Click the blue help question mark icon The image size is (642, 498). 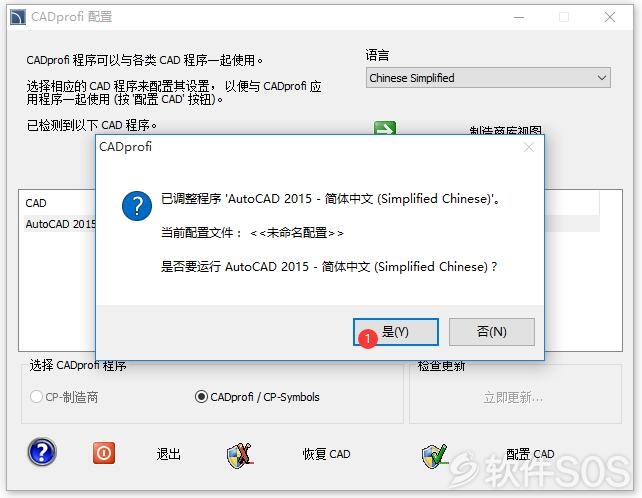42,452
